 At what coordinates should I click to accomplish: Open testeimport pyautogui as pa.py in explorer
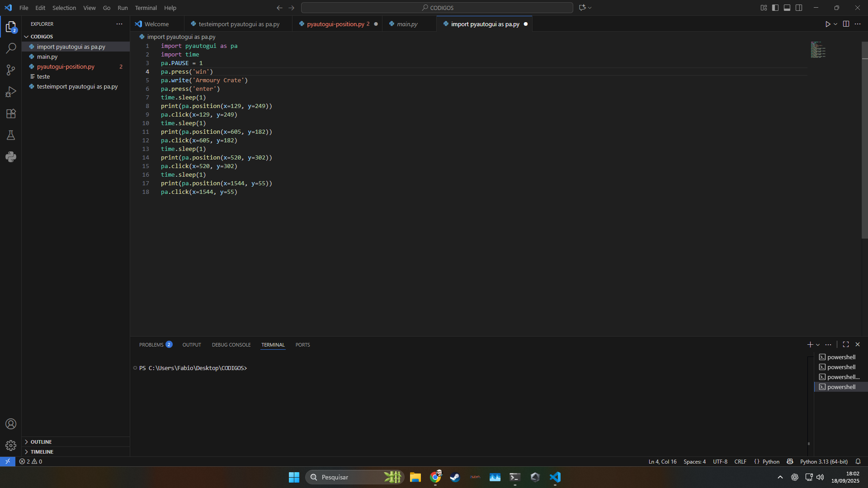pos(75,87)
